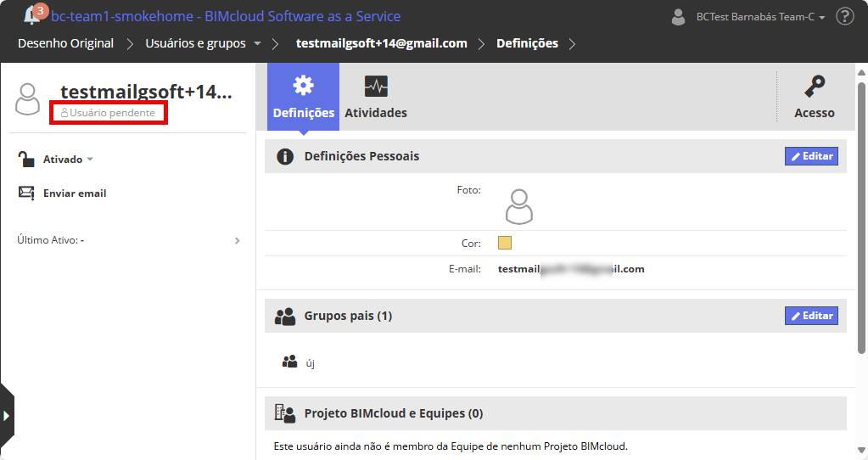
Task: Click the Projeto BIMcloud building icon
Action: pyautogui.click(x=285, y=413)
